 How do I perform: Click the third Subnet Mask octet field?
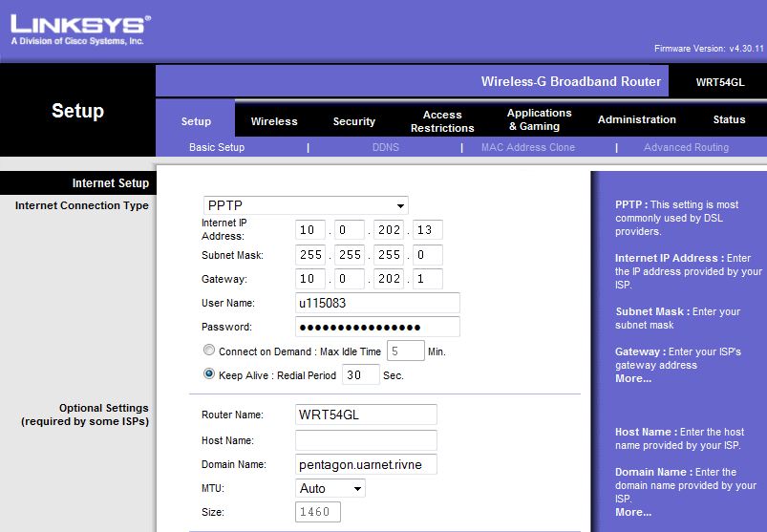click(x=389, y=255)
